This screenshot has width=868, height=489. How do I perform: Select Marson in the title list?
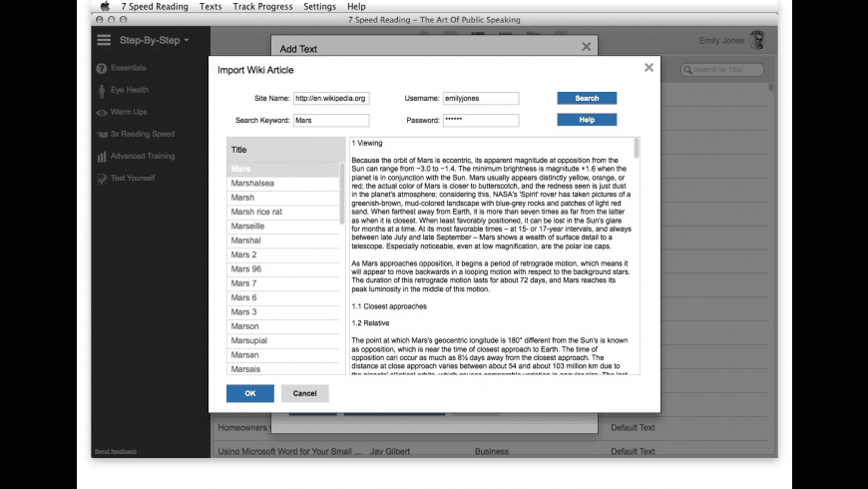coord(283,326)
